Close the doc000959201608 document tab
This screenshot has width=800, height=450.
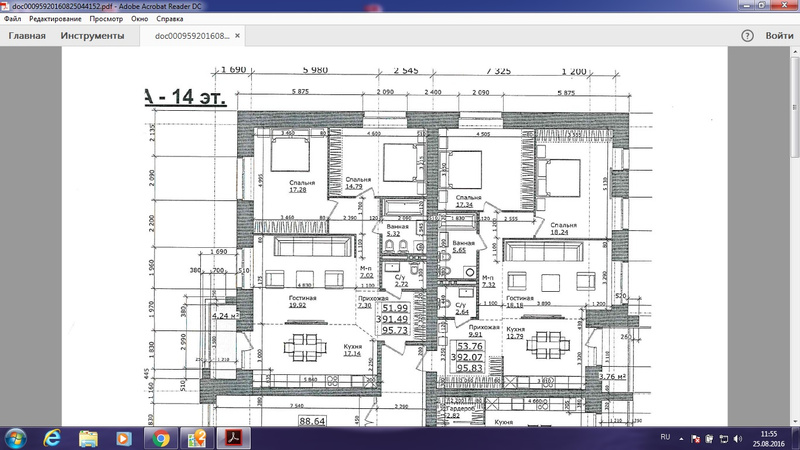coord(237,36)
